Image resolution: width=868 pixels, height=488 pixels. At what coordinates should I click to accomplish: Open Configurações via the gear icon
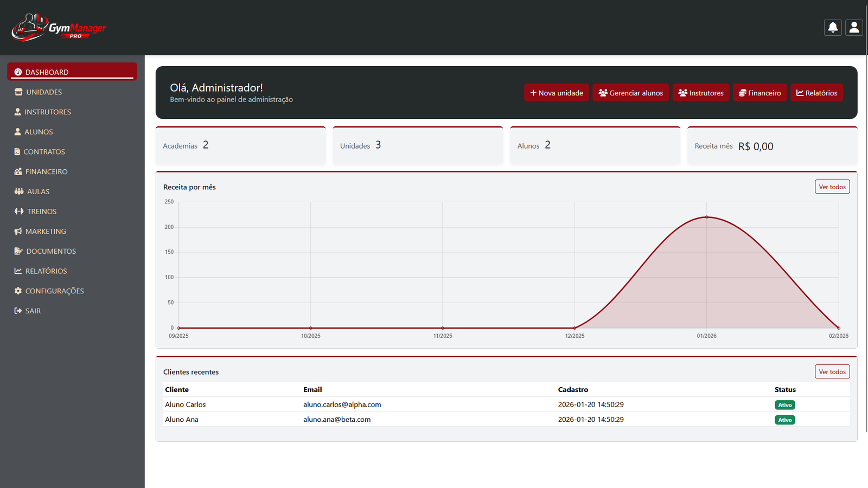pos(18,291)
